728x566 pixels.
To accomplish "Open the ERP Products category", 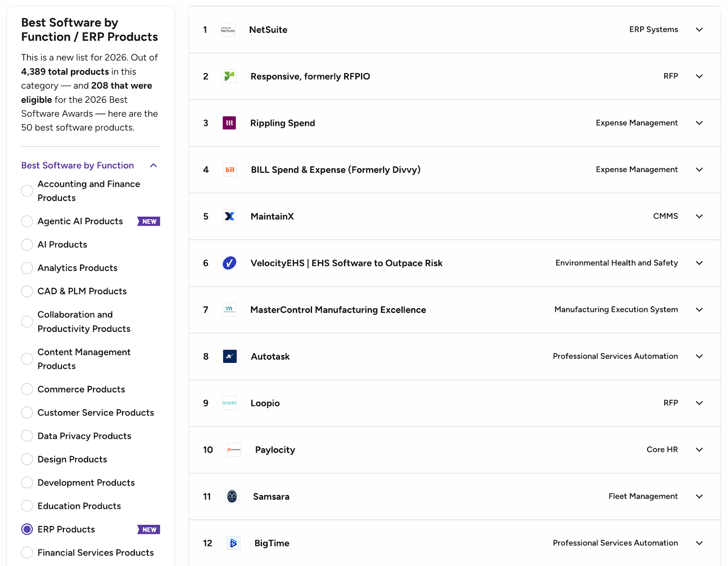I will 27,529.
